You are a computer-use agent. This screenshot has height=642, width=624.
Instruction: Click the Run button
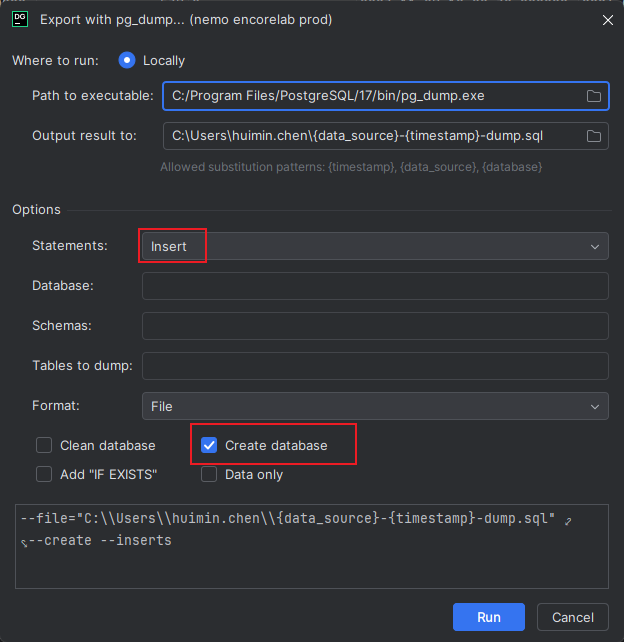tap(489, 617)
